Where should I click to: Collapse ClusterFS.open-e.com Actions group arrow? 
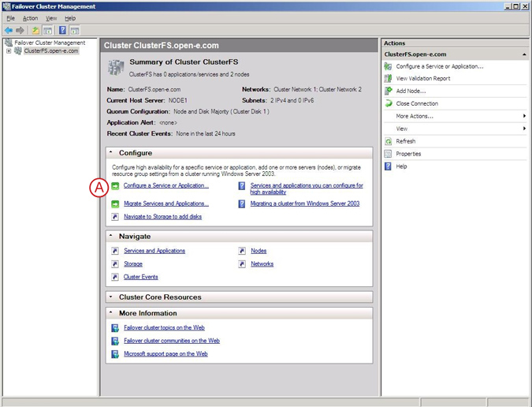tap(525, 54)
